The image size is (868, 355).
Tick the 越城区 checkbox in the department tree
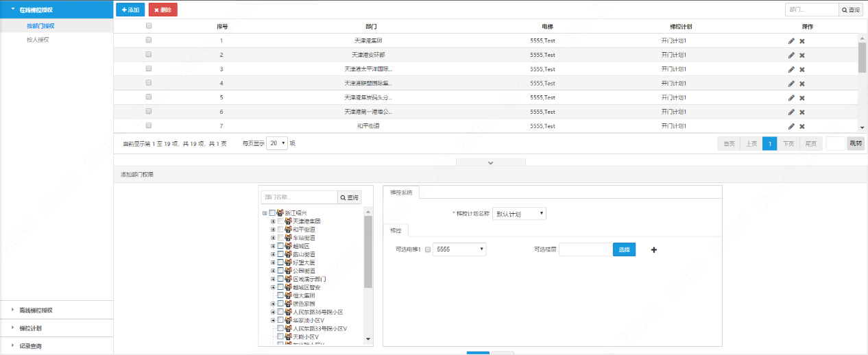click(280, 246)
